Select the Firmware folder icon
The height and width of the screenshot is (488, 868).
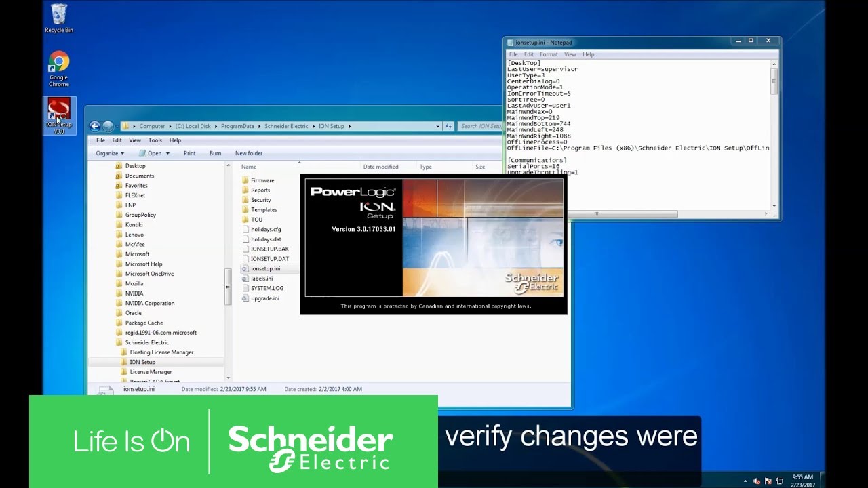(245, 180)
